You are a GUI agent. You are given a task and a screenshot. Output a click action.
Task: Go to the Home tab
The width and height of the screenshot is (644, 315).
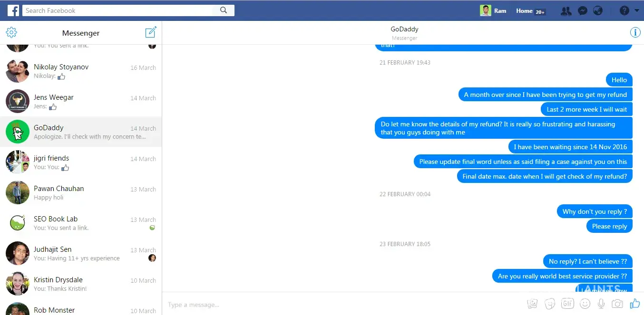(x=524, y=10)
